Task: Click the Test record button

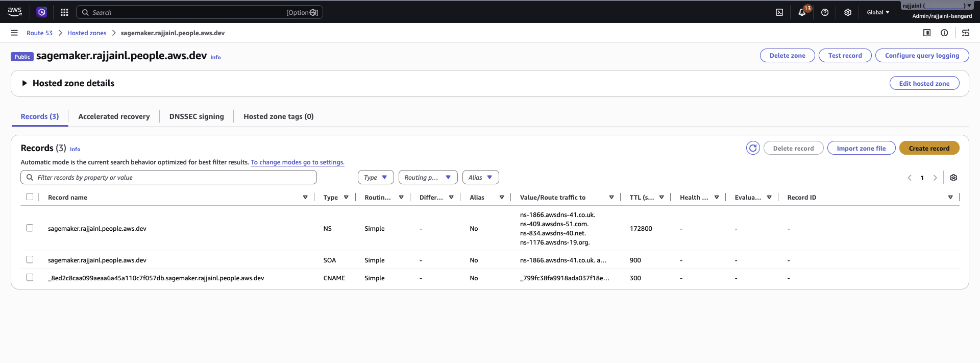Action: 845,56
